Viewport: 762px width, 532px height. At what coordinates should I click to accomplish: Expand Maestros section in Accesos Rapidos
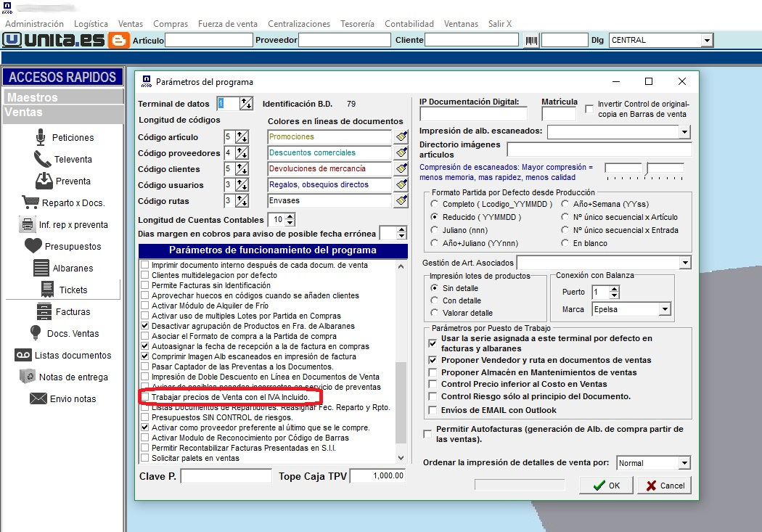point(63,97)
